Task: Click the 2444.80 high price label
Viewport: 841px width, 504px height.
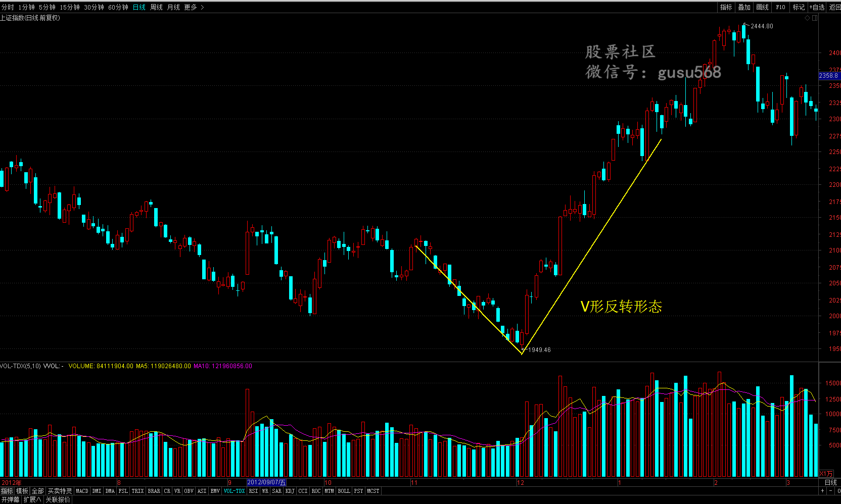Action: [x=762, y=26]
